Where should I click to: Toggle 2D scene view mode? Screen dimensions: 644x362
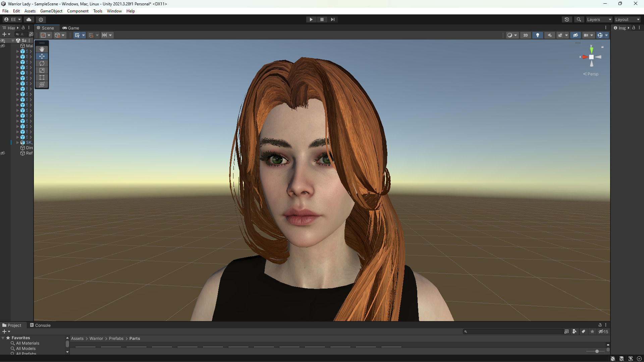click(x=526, y=35)
